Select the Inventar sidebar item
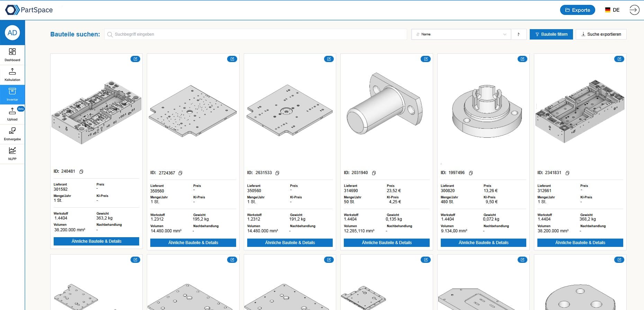The width and height of the screenshot is (644, 310). tap(12, 94)
